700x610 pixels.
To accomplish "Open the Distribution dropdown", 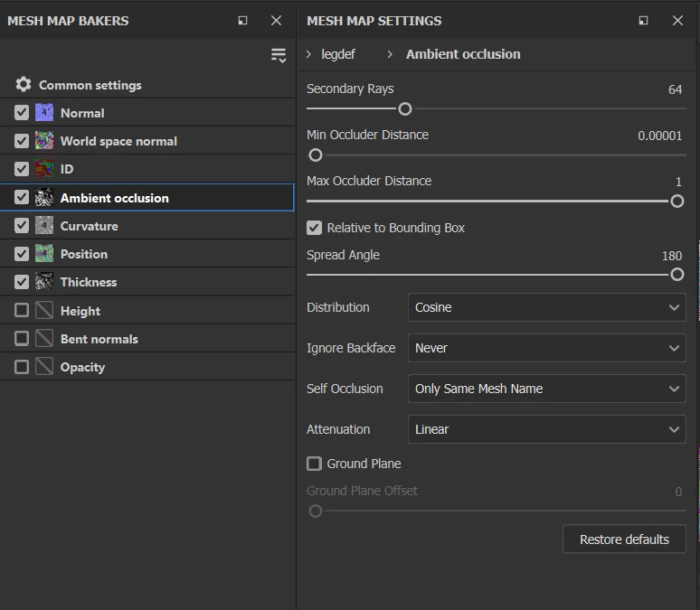I will 546,307.
